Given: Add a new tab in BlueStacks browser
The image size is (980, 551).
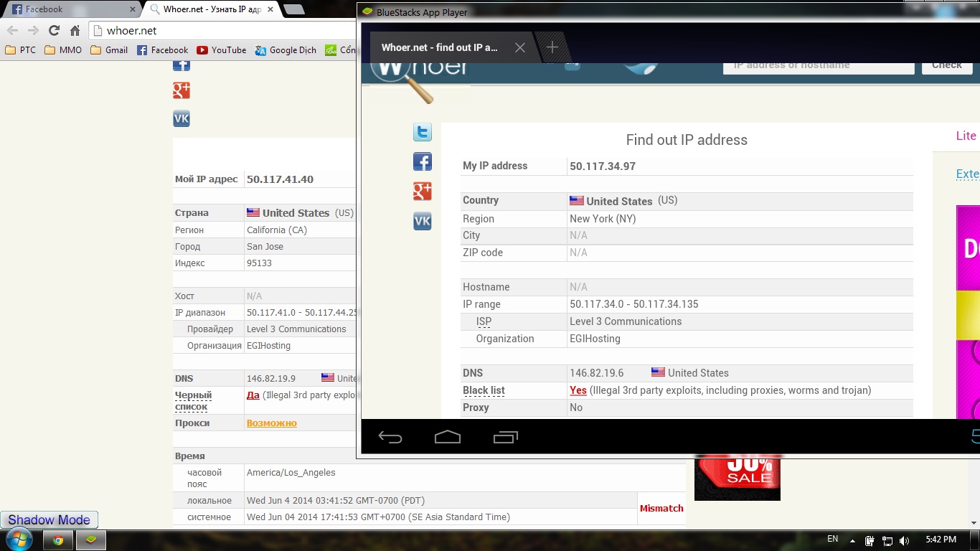Looking at the screenshot, I should click(x=552, y=47).
